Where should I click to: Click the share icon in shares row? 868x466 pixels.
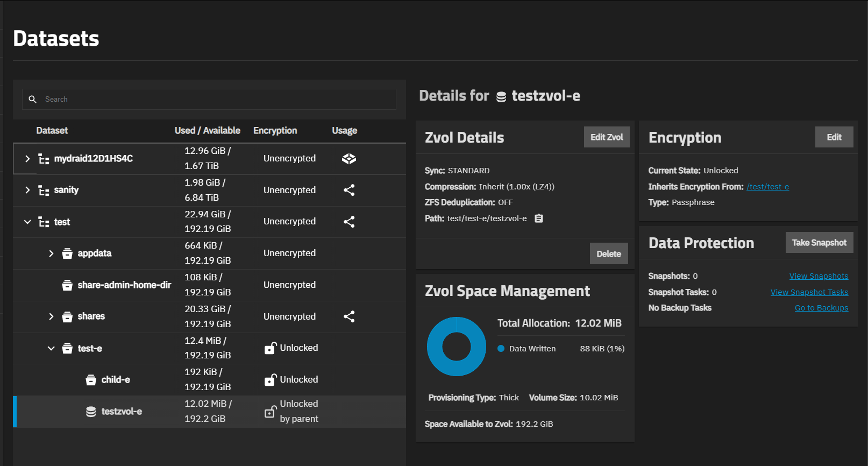coord(349,316)
